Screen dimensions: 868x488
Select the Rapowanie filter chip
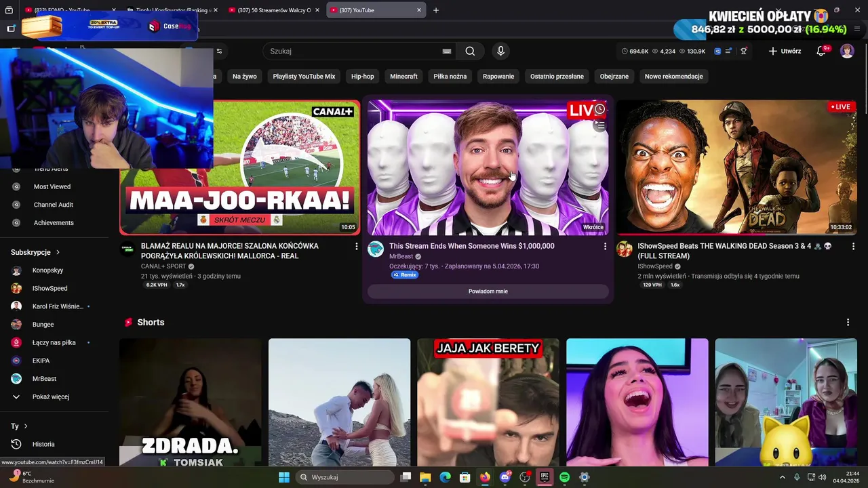[498, 77]
